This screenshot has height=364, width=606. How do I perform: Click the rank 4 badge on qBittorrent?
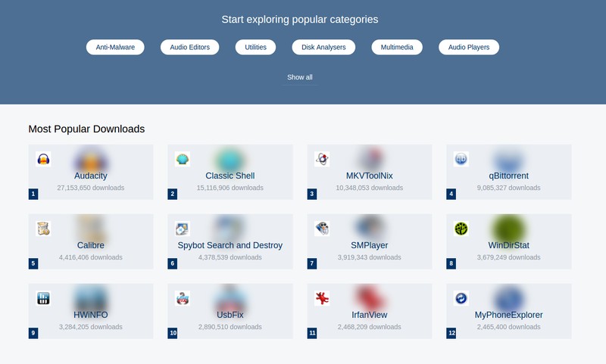tap(451, 194)
